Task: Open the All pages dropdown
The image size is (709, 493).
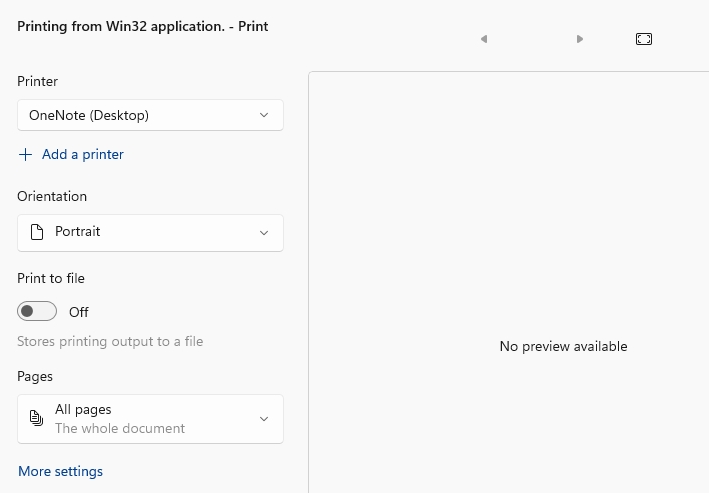Action: point(150,419)
